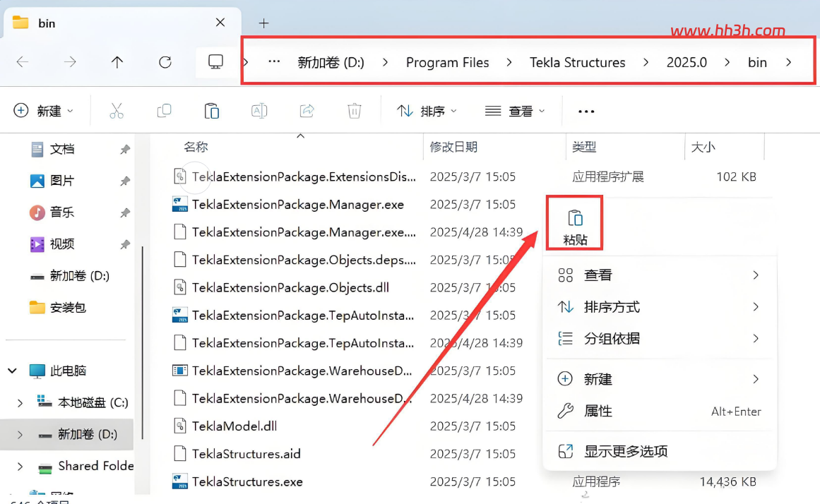Click the Delete trash icon in toolbar
The height and width of the screenshot is (504, 820).
[355, 111]
